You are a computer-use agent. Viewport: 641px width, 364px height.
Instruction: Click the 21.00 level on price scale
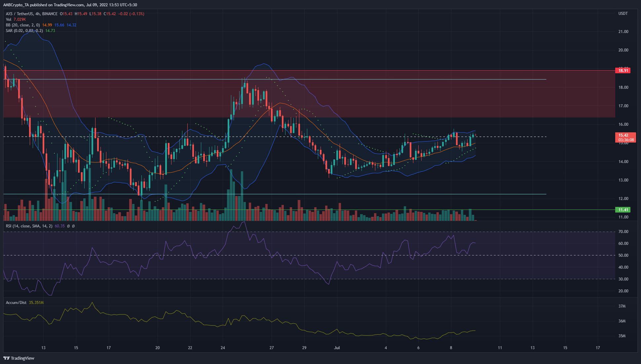(623, 32)
